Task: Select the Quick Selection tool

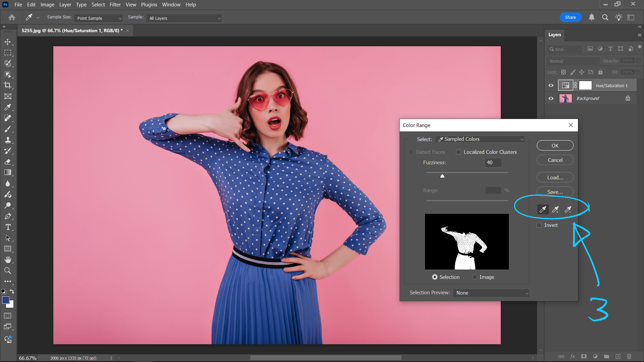Action: point(8,64)
